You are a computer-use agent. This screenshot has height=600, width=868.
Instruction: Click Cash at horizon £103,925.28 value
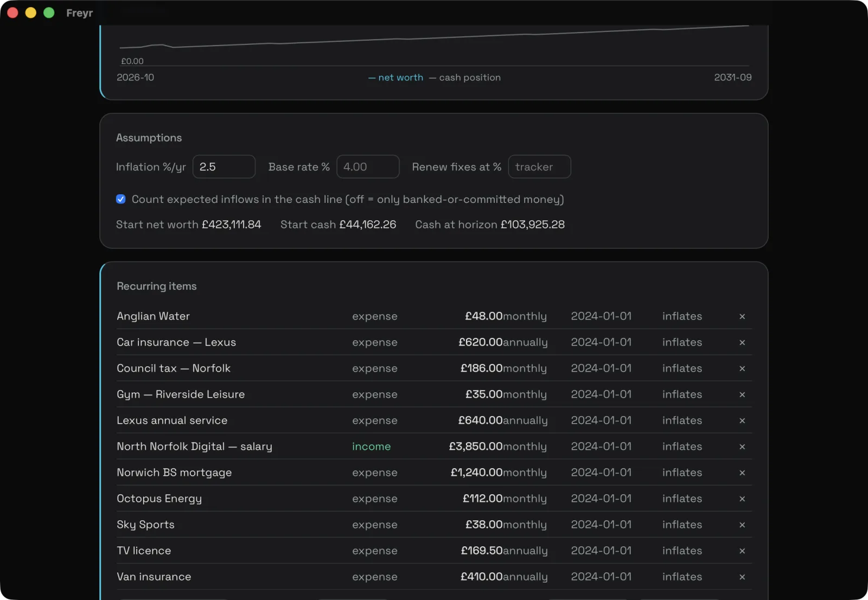pyautogui.click(x=532, y=225)
